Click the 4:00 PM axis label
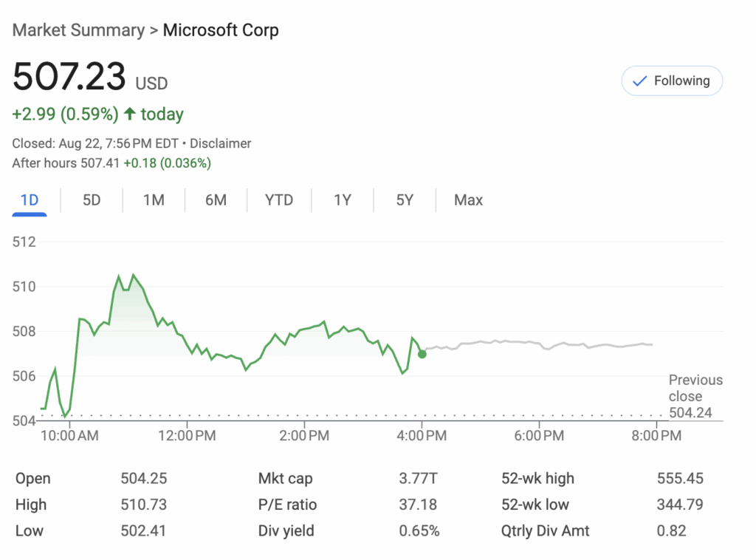This screenshot has height=560, width=756. pos(422,436)
